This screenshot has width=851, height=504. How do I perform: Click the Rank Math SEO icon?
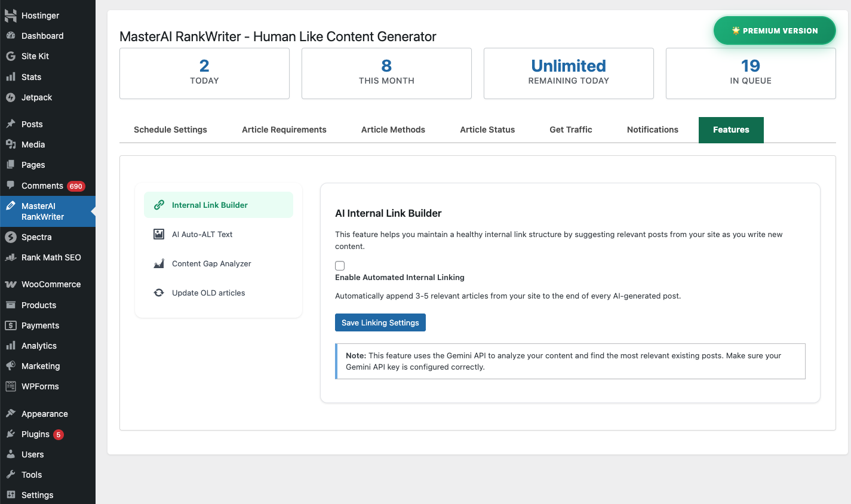click(x=11, y=257)
